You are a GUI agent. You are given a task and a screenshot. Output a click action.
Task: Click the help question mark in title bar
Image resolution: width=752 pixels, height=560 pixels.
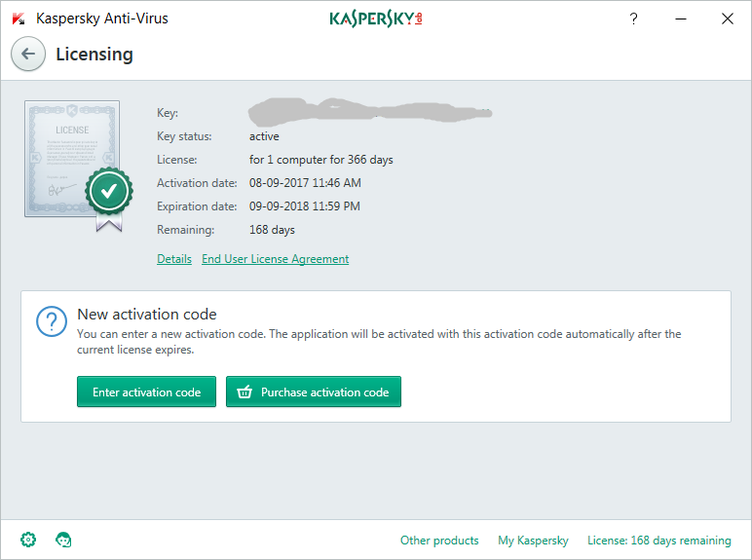point(633,19)
